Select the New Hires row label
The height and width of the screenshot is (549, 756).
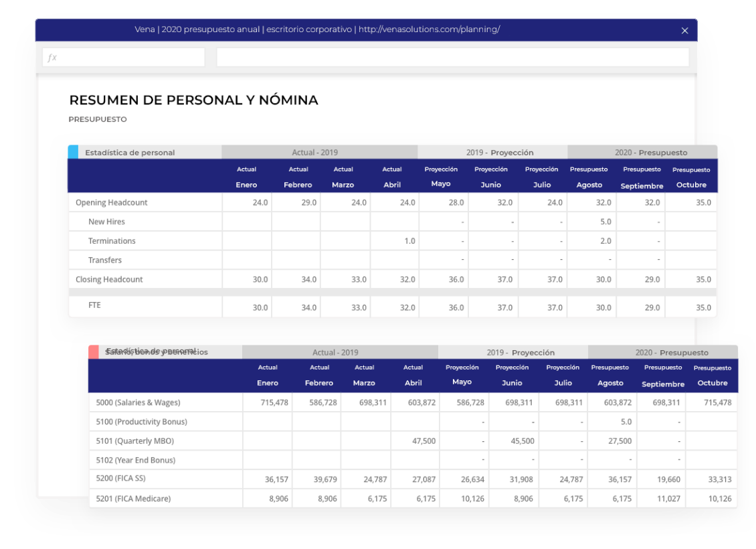click(106, 222)
